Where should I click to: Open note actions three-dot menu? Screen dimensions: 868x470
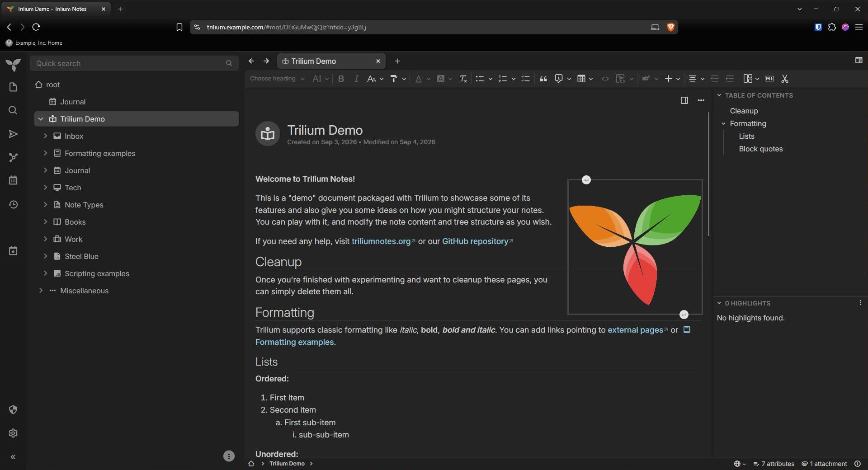(701, 100)
